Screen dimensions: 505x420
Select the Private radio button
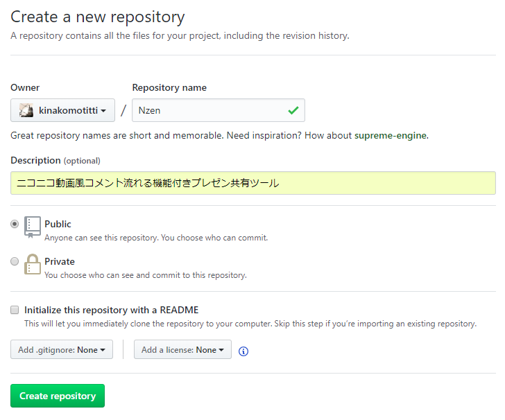15,261
